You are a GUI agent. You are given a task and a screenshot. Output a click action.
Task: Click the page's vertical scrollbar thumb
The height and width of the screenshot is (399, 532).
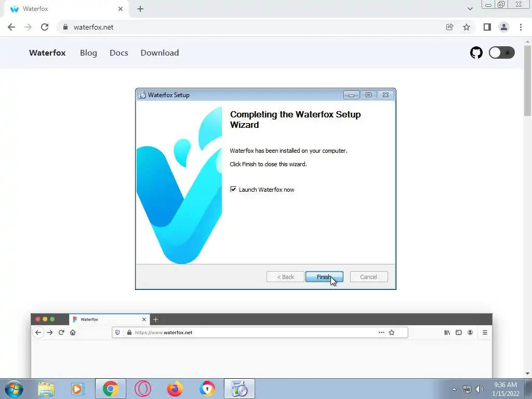coord(528,79)
